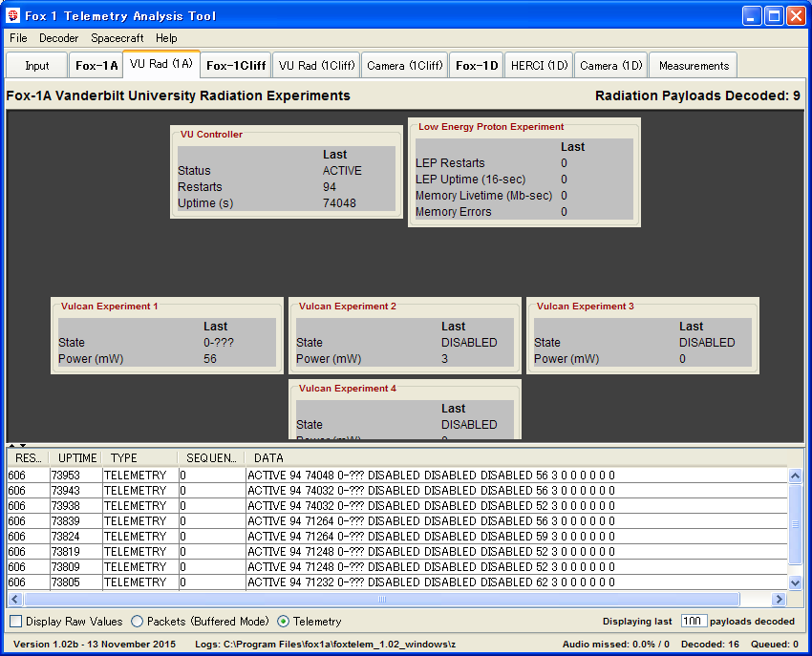Click Vulcan Experiment 1 State value 0-???

[219, 343]
